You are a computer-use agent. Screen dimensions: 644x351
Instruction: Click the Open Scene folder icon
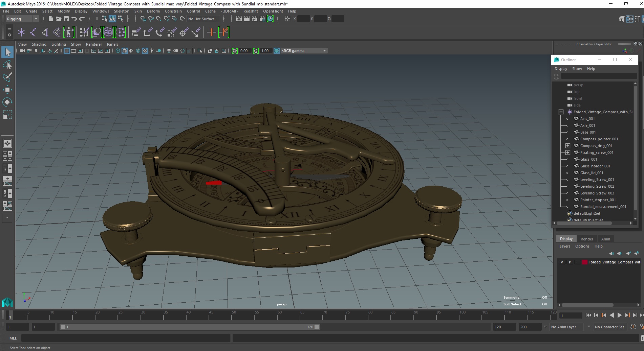(x=58, y=19)
